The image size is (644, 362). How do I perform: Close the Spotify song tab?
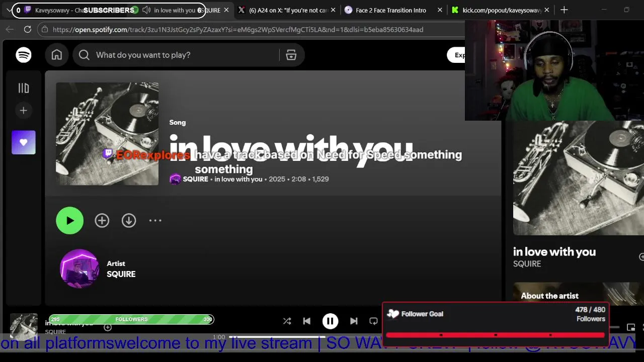(x=226, y=10)
